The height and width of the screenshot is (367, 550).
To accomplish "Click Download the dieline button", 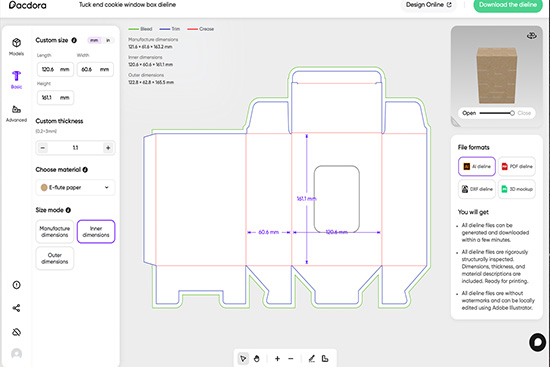I will click(508, 5).
